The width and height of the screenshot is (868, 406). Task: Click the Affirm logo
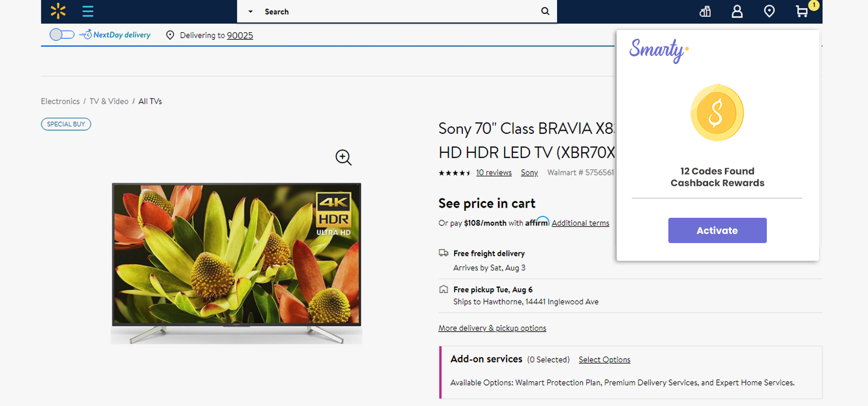click(x=537, y=222)
